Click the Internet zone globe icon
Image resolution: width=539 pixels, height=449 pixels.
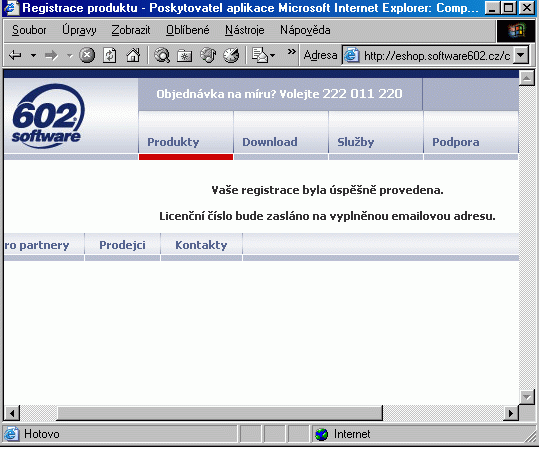(x=322, y=434)
